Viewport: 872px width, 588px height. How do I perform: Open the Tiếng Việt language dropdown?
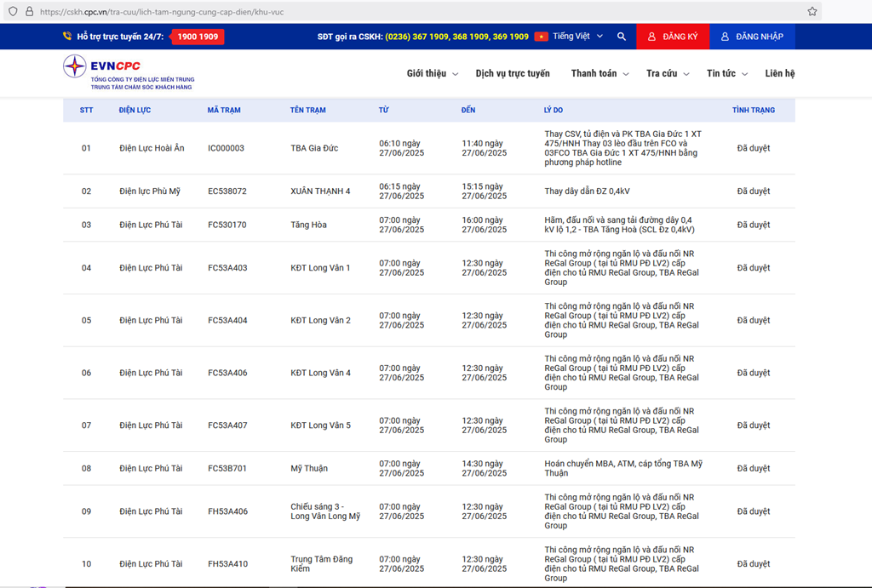tap(578, 36)
